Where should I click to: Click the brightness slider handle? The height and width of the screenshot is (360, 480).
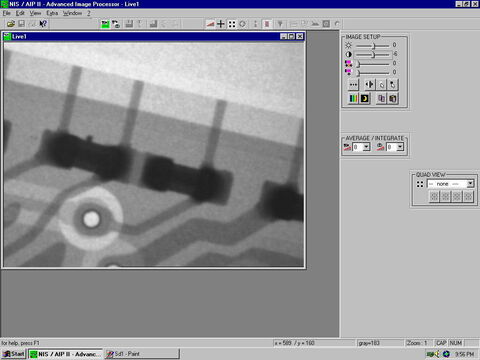[x=374, y=45]
